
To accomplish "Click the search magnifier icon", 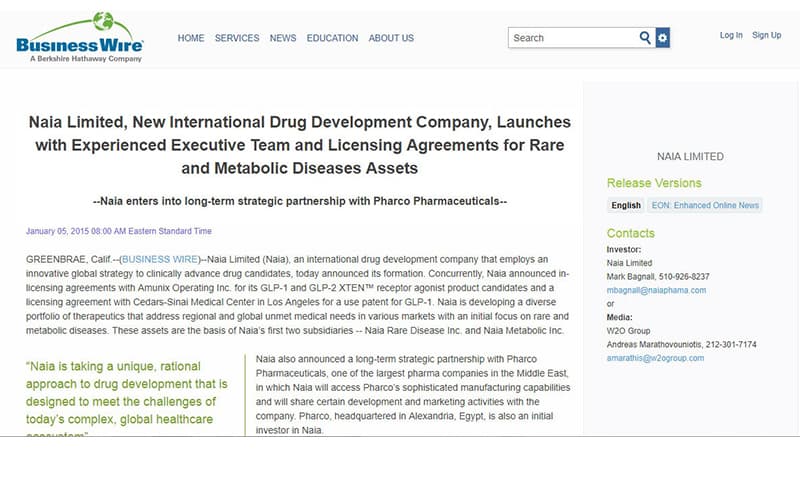I will (645, 38).
